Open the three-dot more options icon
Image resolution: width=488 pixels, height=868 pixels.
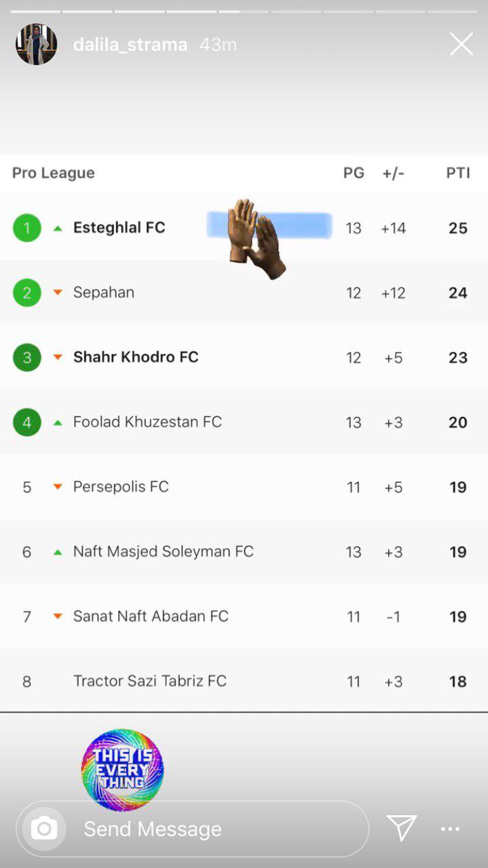click(x=450, y=829)
